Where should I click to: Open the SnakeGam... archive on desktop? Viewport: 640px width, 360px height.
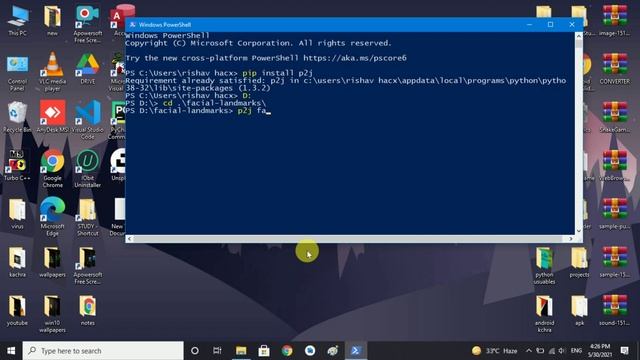pyautogui.click(x=615, y=118)
